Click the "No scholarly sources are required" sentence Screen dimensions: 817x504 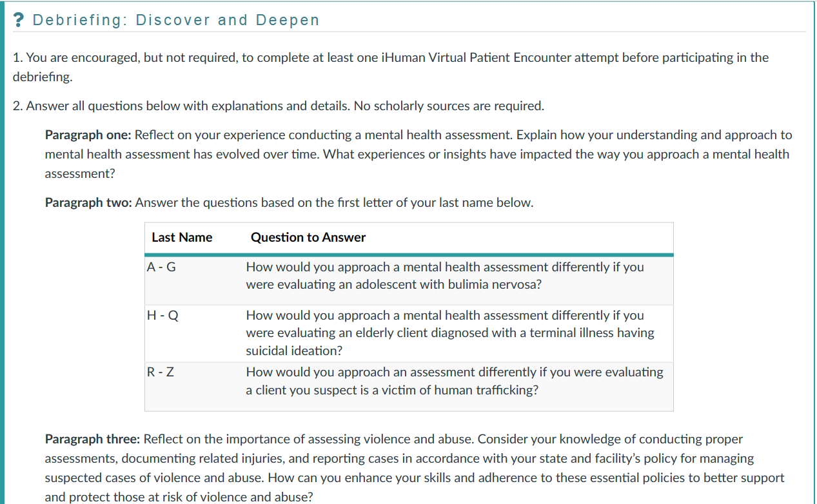(449, 106)
